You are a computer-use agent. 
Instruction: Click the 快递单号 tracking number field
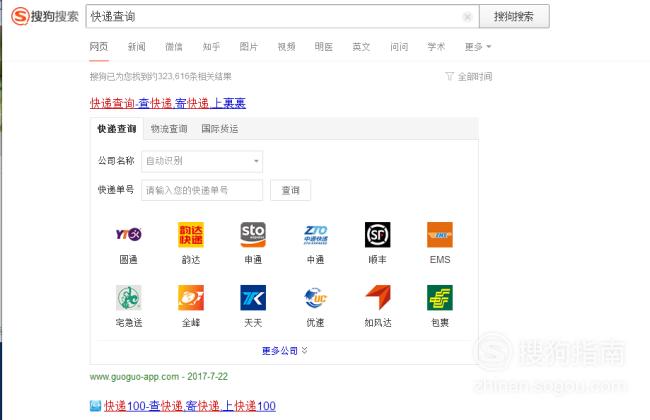click(x=202, y=190)
